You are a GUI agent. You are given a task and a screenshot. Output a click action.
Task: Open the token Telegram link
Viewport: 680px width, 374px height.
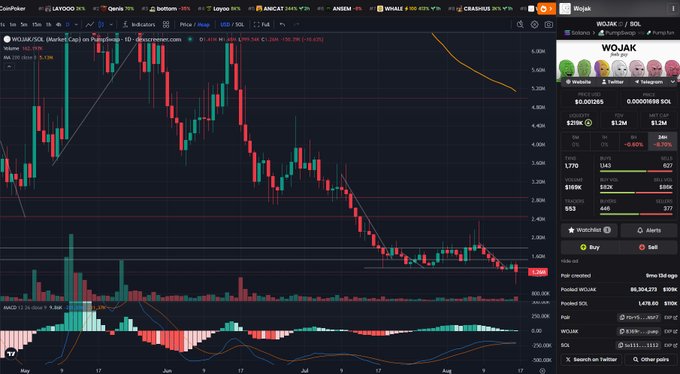pos(648,82)
